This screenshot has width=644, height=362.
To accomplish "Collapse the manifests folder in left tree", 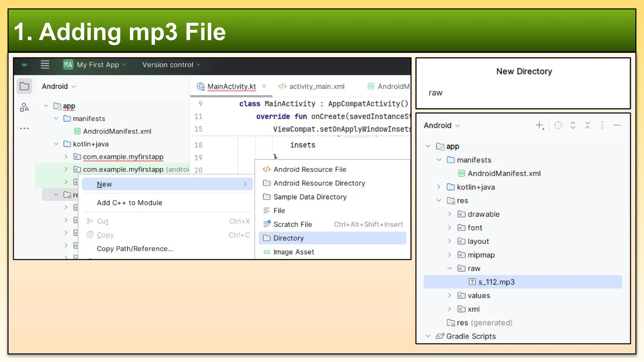I will (56, 118).
